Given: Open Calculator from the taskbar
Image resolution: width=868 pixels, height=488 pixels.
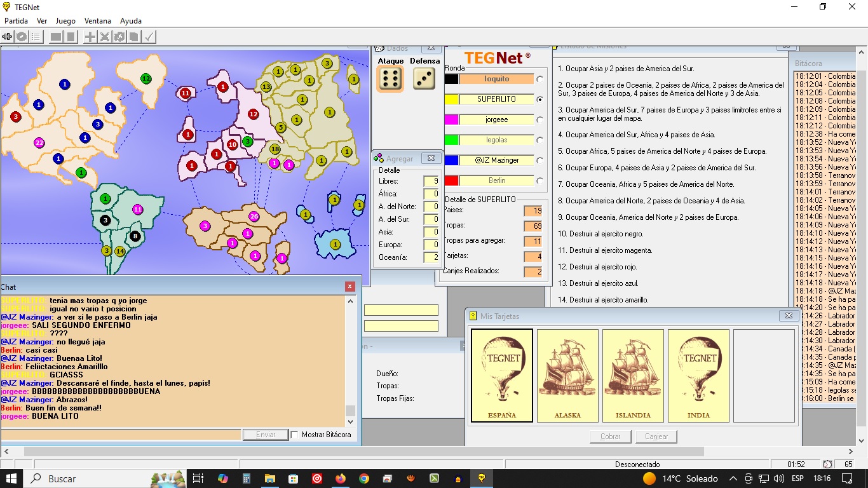Looking at the screenshot, I should 246,478.
